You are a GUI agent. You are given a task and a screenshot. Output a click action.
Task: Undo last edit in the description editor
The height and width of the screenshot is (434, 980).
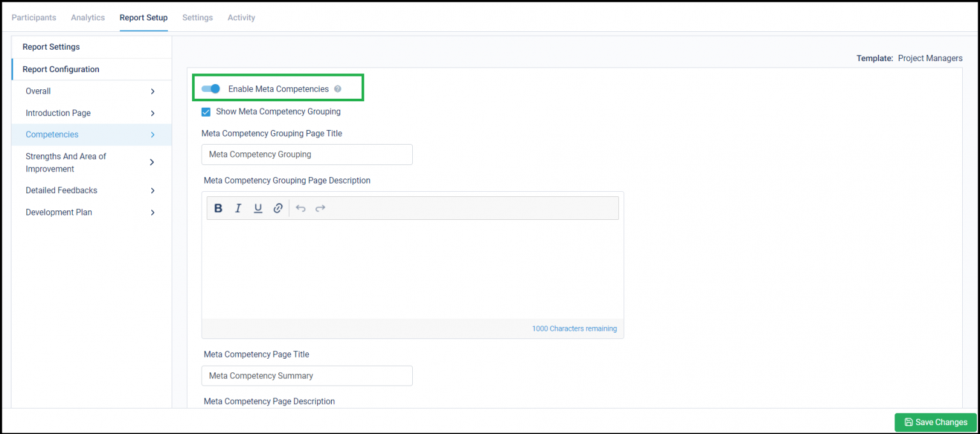click(x=300, y=208)
